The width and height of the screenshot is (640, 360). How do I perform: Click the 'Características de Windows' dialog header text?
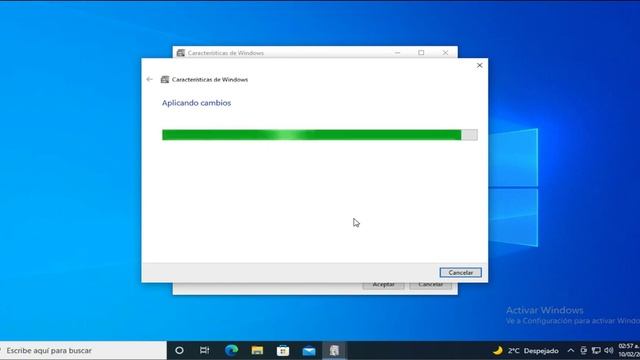click(x=210, y=79)
